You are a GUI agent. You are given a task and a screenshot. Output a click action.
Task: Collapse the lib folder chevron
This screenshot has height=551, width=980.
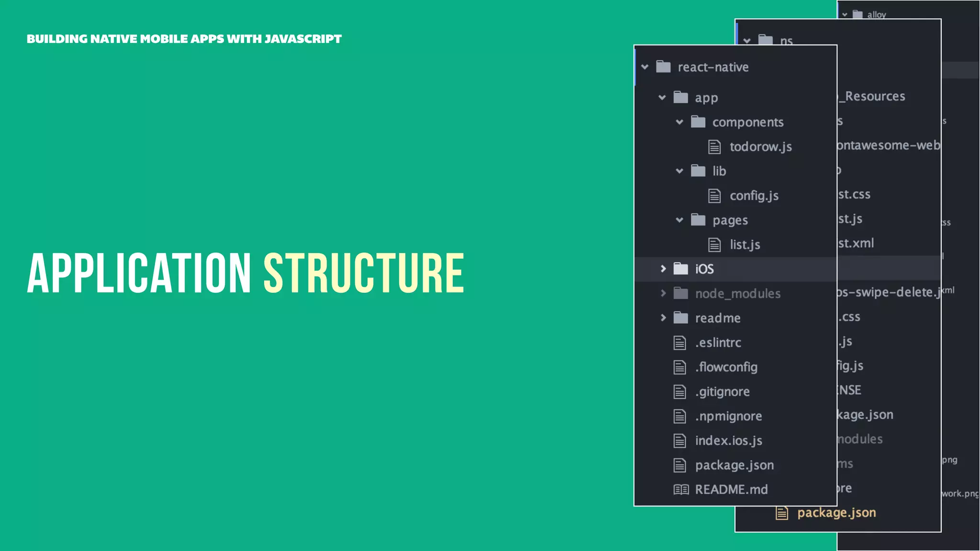click(x=679, y=171)
